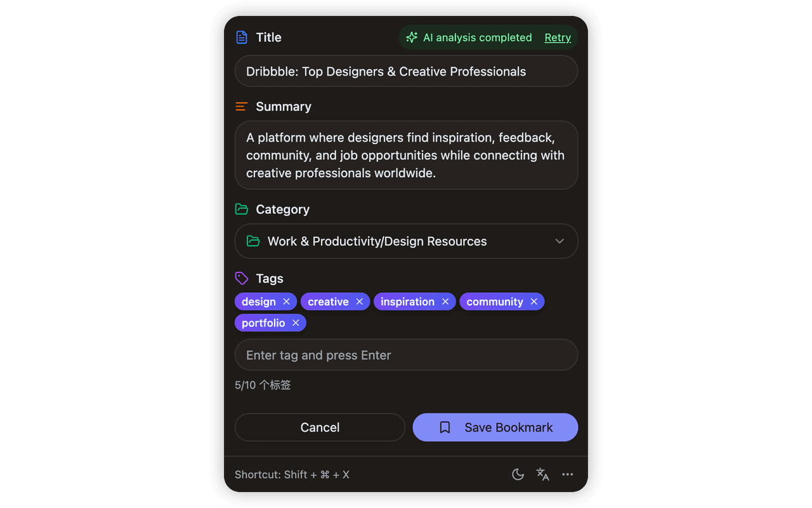Click the purple Tags label icon
This screenshot has height=508, width=812.
coord(241,278)
